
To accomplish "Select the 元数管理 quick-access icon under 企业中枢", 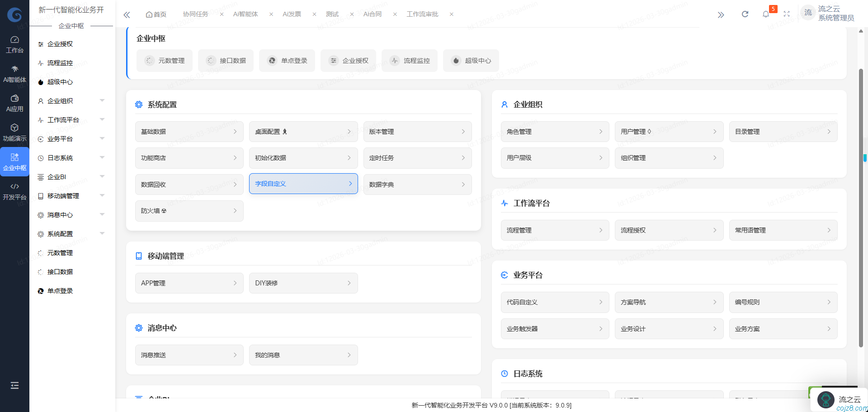I will tap(164, 60).
